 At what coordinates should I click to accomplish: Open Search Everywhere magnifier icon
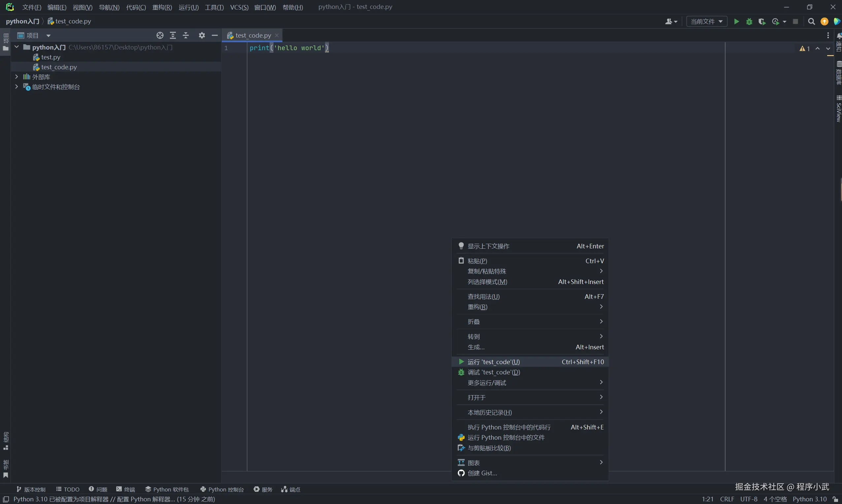pos(811,21)
